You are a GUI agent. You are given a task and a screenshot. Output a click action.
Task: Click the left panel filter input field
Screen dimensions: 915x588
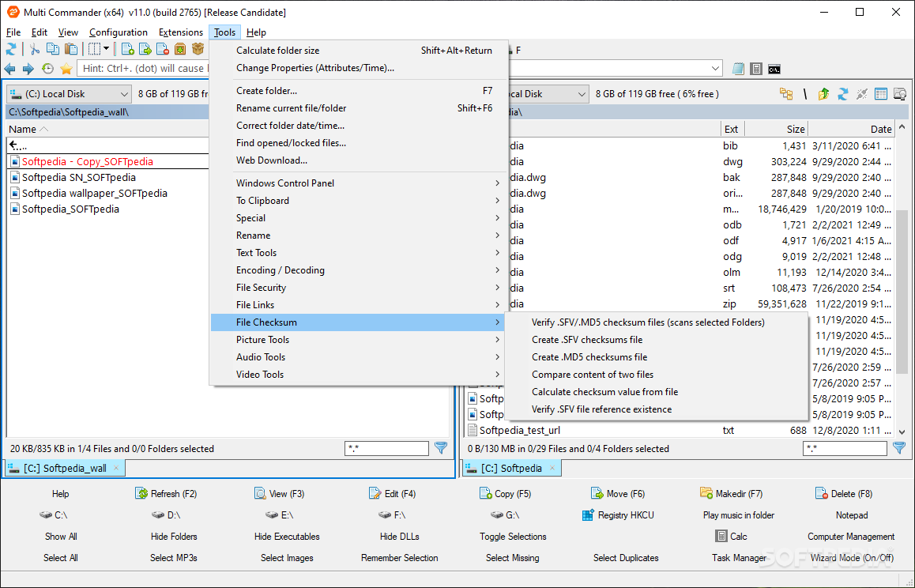(x=387, y=448)
